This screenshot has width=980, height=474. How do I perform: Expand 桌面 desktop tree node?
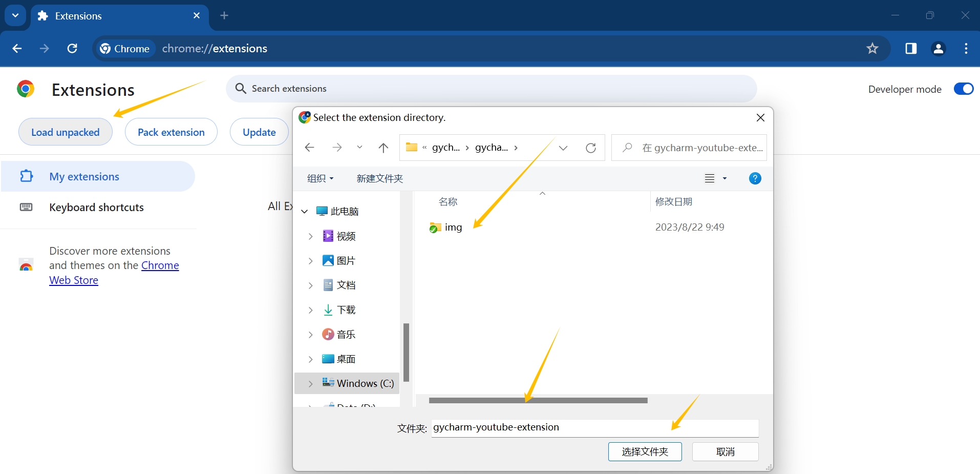coord(310,359)
